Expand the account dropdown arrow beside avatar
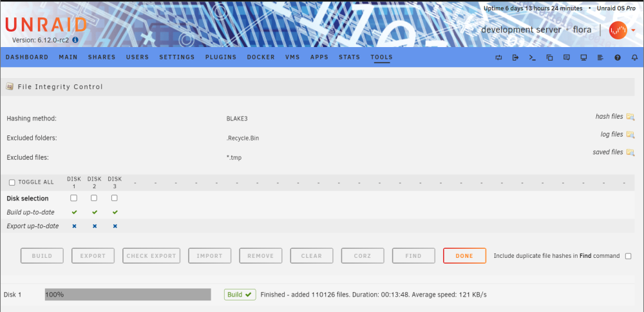This screenshot has height=312, width=644. point(633,30)
